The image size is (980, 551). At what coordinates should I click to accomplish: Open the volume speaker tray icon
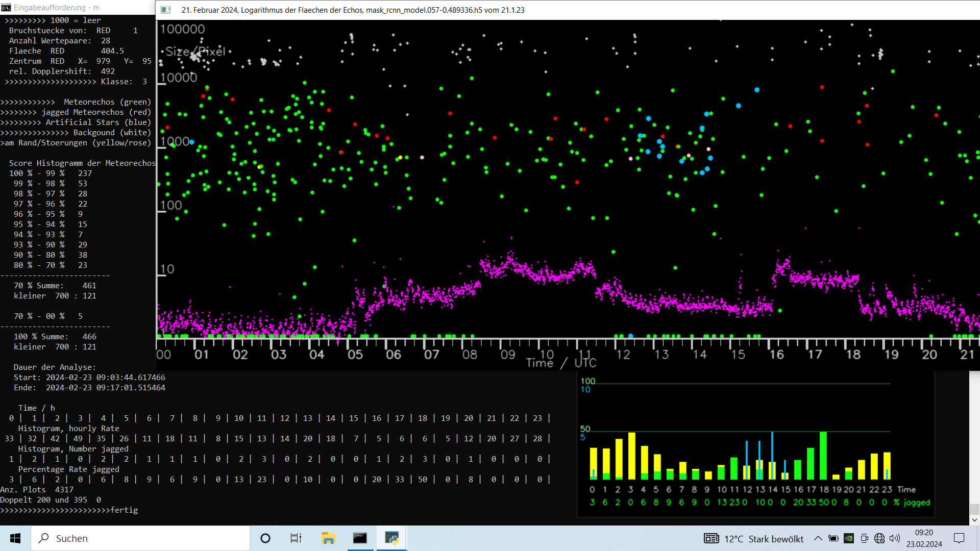[895, 538]
